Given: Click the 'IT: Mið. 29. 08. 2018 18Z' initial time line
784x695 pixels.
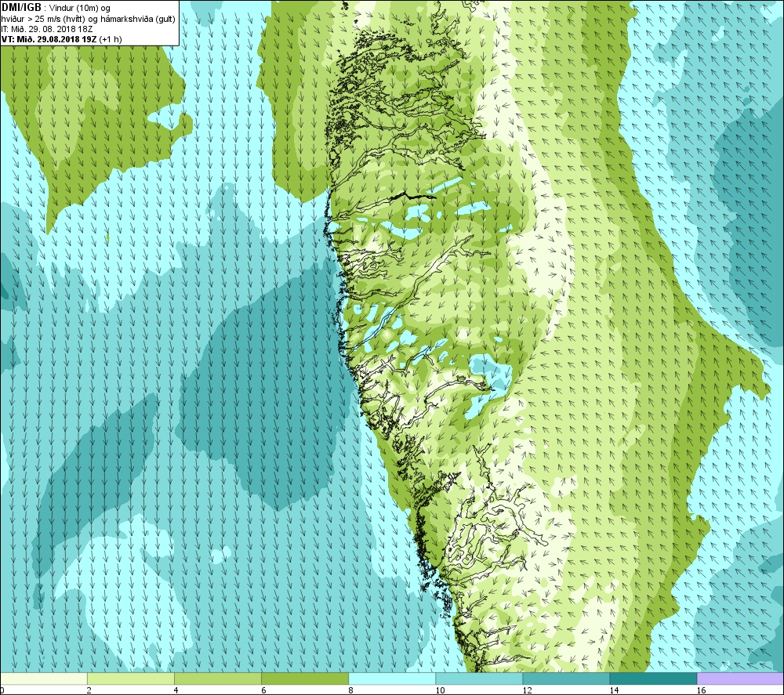Looking at the screenshot, I should click(46, 29).
